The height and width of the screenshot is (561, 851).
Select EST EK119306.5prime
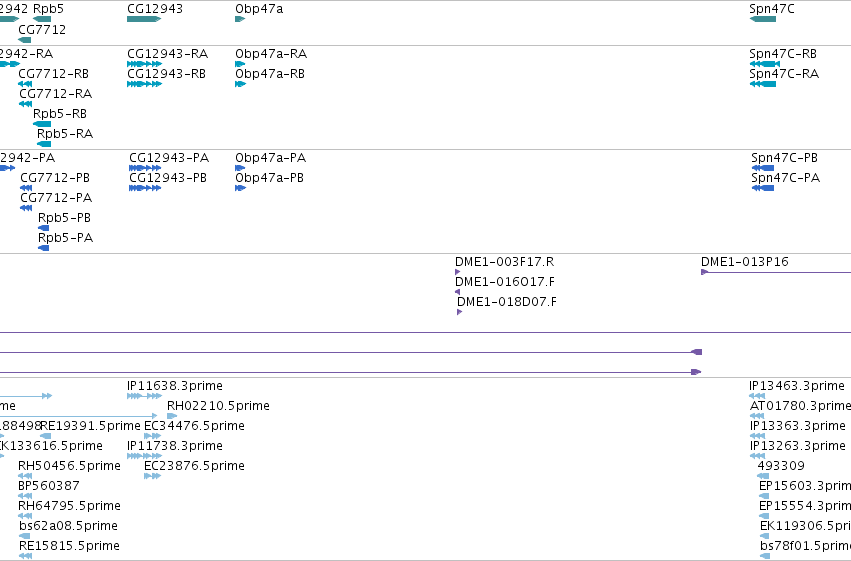tap(765, 537)
